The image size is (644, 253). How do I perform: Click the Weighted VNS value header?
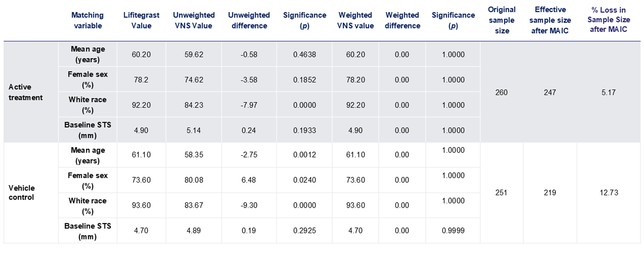(x=355, y=20)
